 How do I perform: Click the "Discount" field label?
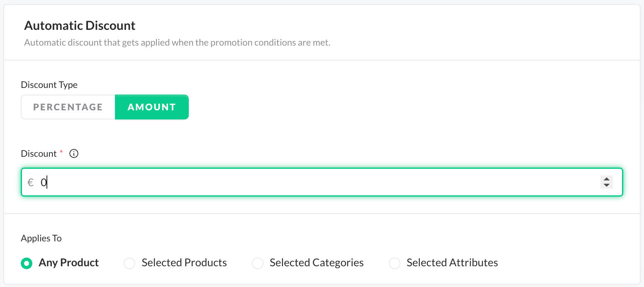tap(39, 154)
